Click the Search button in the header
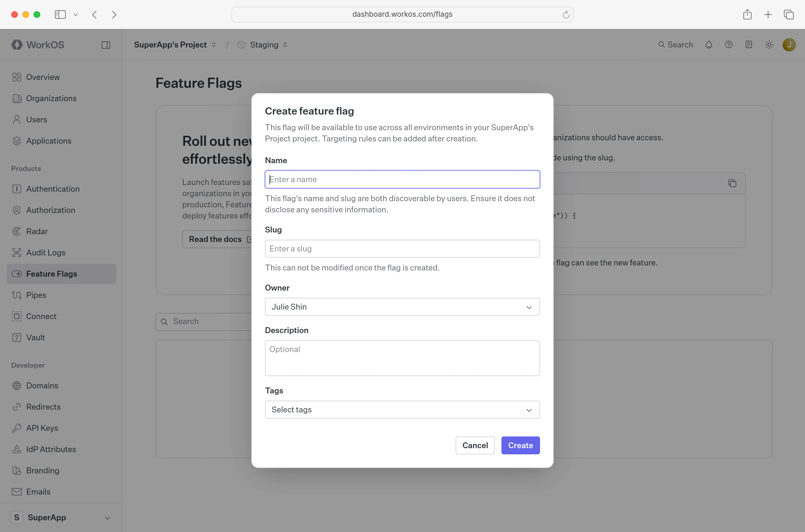 tap(675, 45)
